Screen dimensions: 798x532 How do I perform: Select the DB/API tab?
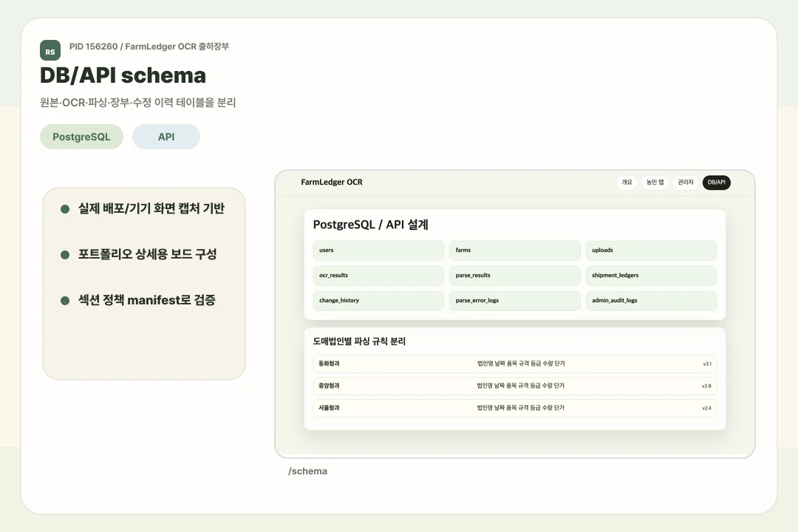(717, 183)
